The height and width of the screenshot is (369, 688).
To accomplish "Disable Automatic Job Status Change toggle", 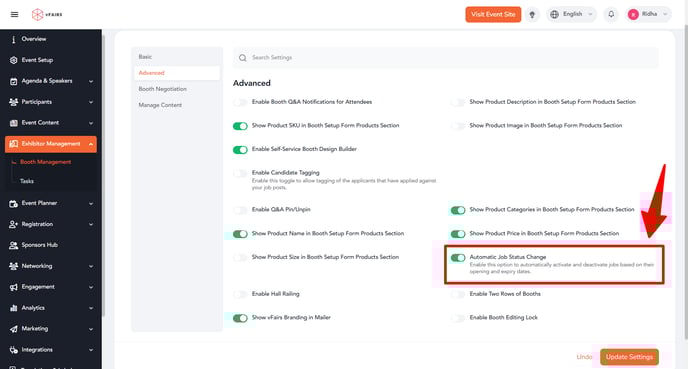I will click(x=458, y=258).
